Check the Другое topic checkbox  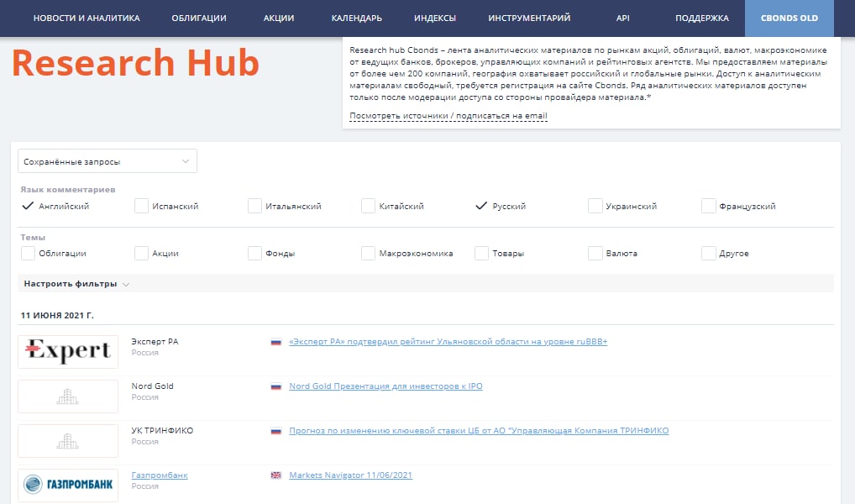pos(708,253)
